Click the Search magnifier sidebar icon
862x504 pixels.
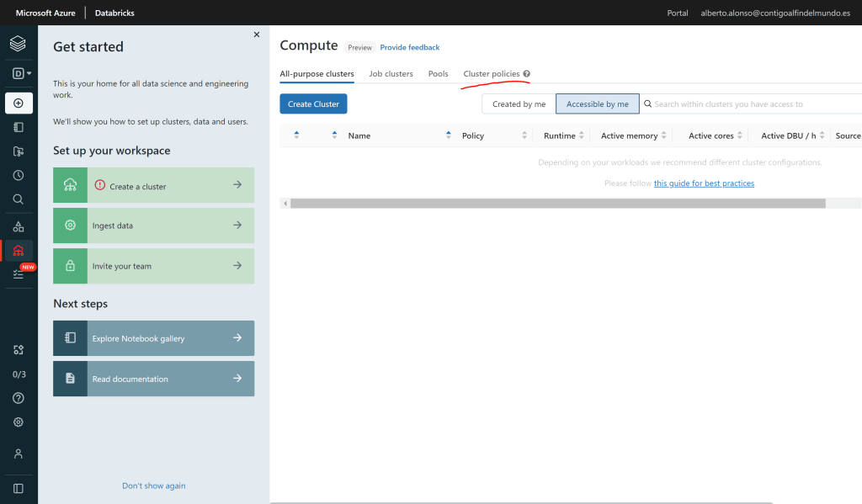[x=19, y=199]
